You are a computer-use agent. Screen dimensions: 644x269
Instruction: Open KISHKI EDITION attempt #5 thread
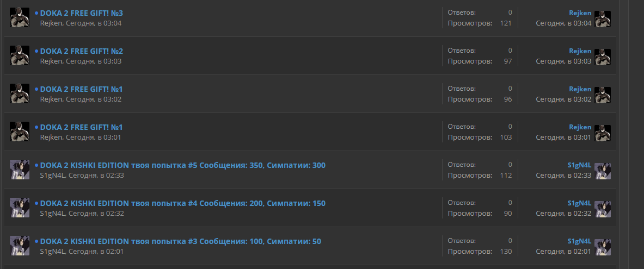(183, 165)
